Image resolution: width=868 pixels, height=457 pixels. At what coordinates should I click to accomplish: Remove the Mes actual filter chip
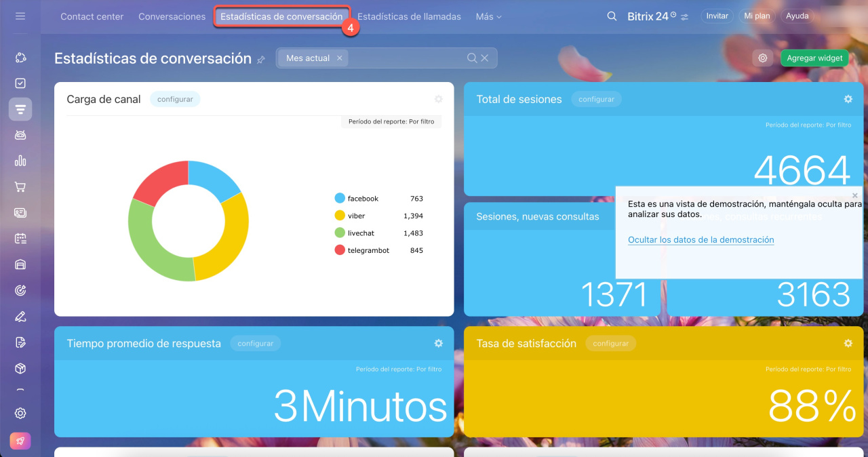[340, 58]
